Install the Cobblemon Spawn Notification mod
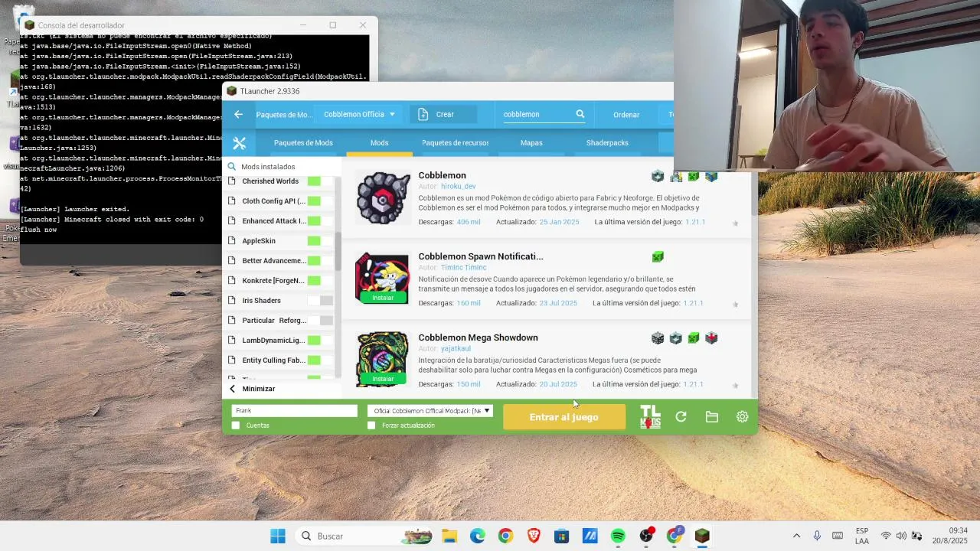Screen dimensions: 980x551 (383, 298)
